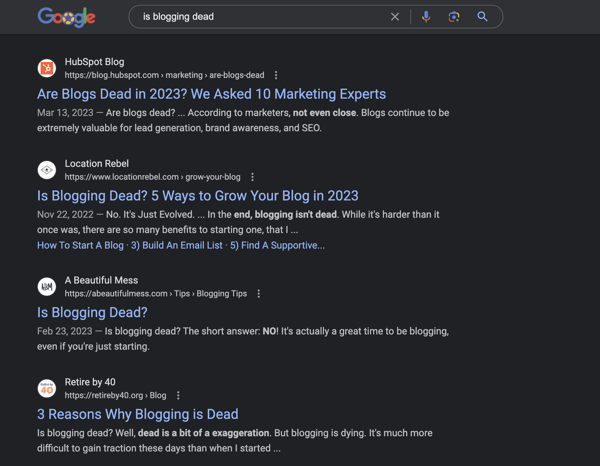This screenshot has width=600, height=466.
Task: Click the 'Mar 13, 2023' snippet date
Action: (65, 113)
